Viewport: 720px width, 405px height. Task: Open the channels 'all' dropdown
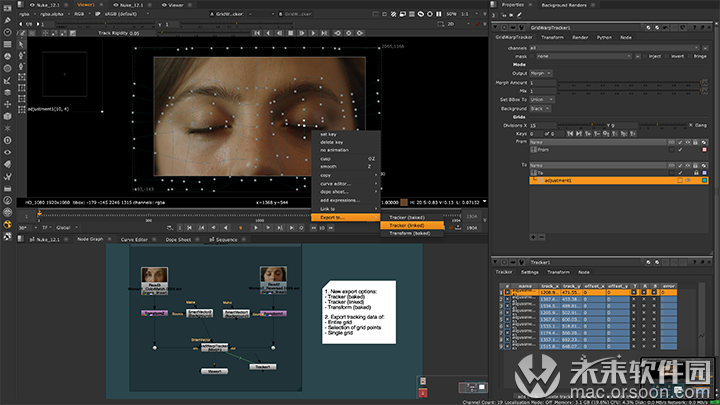pos(614,48)
